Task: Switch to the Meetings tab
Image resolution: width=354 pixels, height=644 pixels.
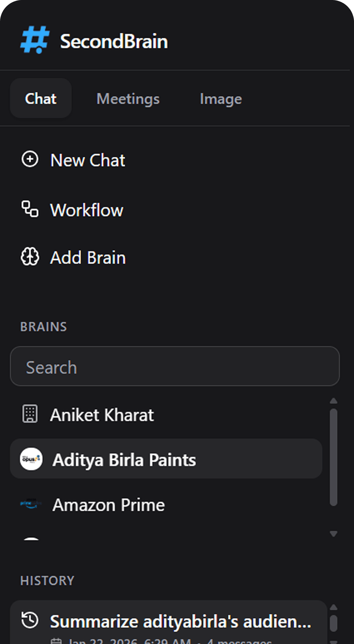Action: (128, 99)
